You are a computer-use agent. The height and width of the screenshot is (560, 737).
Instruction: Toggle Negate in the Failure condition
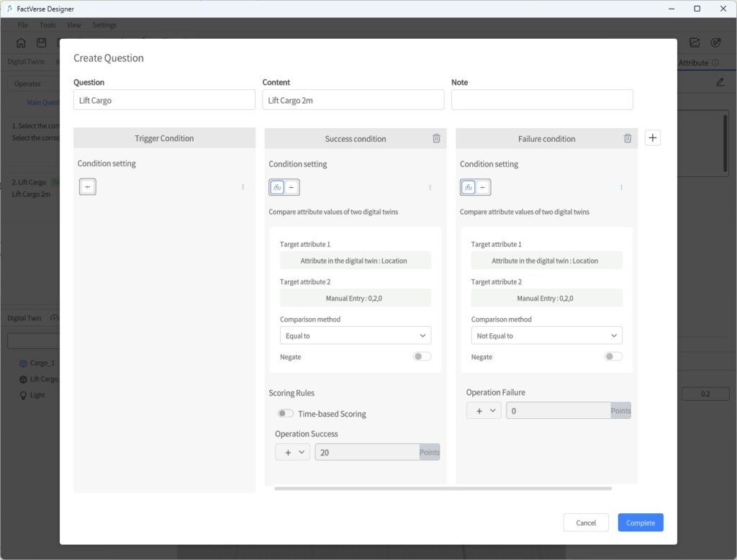tap(613, 356)
